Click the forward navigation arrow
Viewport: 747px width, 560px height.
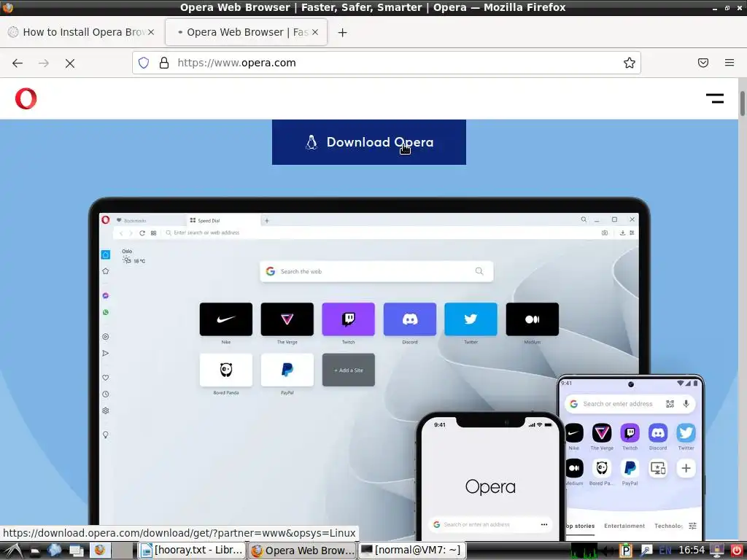pos(43,63)
